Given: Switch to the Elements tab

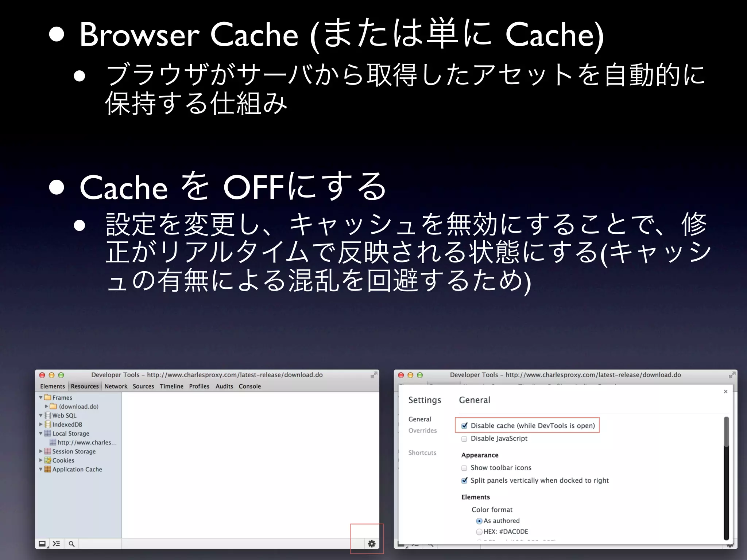Looking at the screenshot, I should [x=53, y=386].
